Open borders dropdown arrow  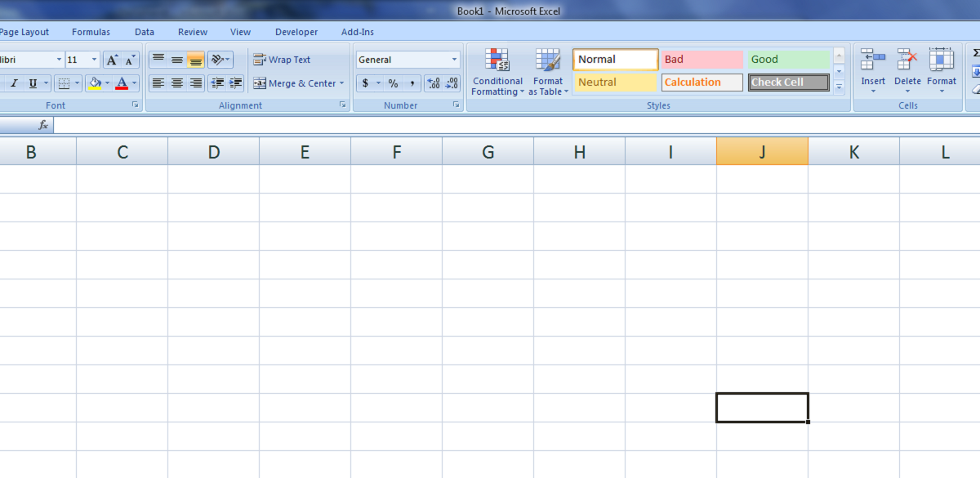pos(78,83)
